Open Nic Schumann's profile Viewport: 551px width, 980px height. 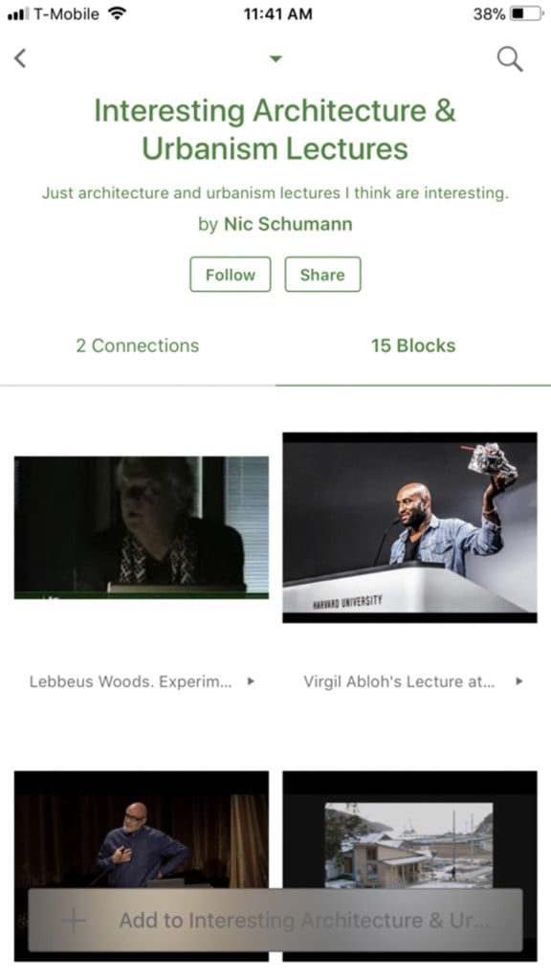[x=288, y=224]
